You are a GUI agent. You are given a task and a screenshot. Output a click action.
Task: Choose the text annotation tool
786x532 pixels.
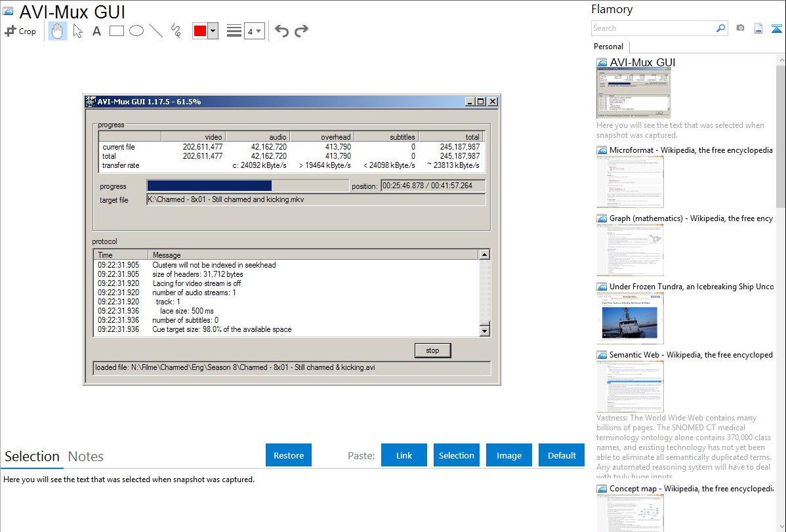pos(96,31)
